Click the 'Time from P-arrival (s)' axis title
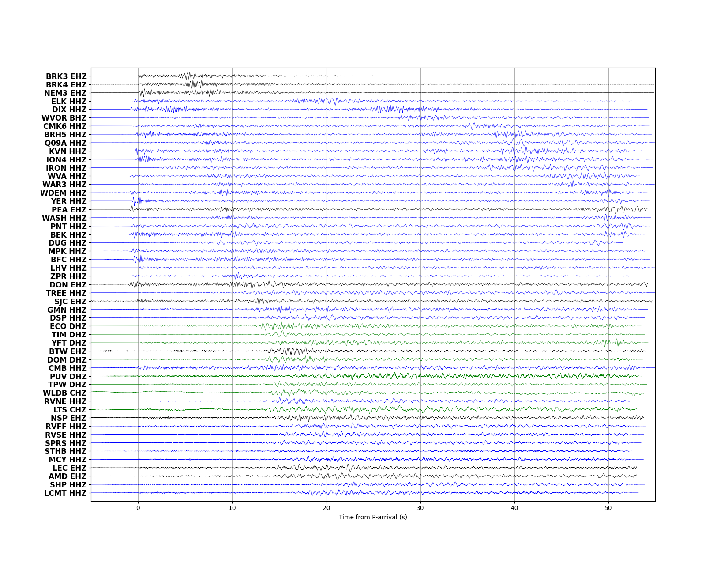Image resolution: width=728 pixels, height=563 pixels. (373, 517)
